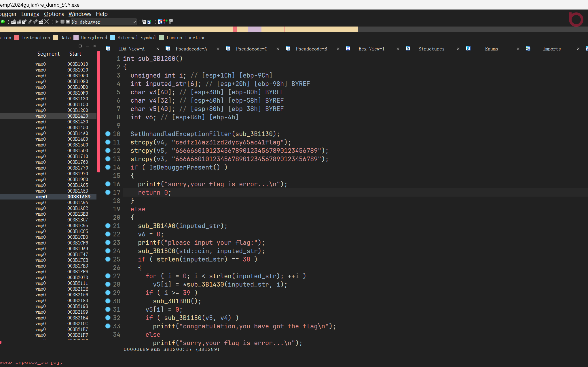Image resolution: width=588 pixels, height=367 pixels.
Task: Click the breakpoint list toolbar icon
Action: point(160,22)
